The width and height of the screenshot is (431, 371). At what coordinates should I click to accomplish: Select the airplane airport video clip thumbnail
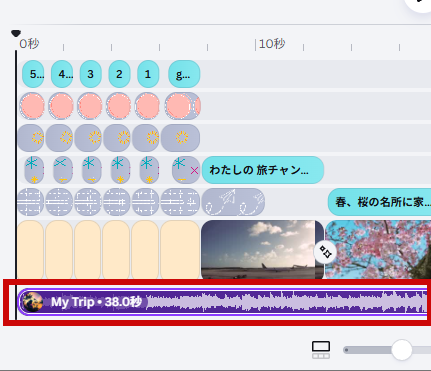point(262,250)
